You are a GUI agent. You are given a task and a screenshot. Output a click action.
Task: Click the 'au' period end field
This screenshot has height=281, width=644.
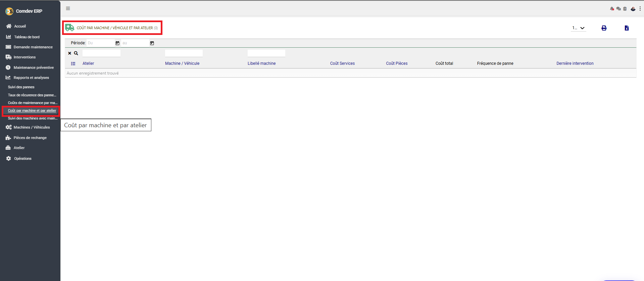(x=135, y=43)
